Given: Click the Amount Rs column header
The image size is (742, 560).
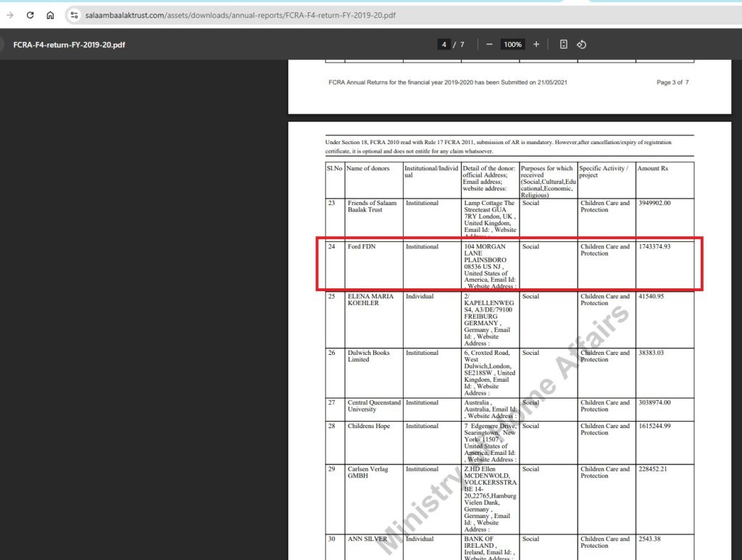Looking at the screenshot, I should pos(653,169).
